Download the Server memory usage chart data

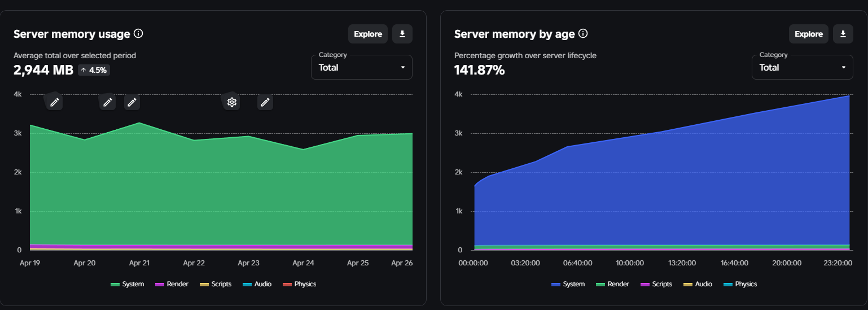pos(402,34)
